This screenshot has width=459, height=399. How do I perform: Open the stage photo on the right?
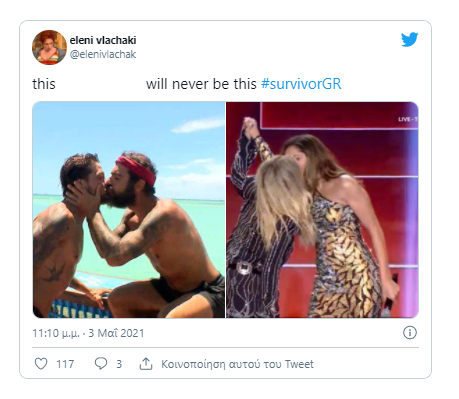tap(322, 210)
